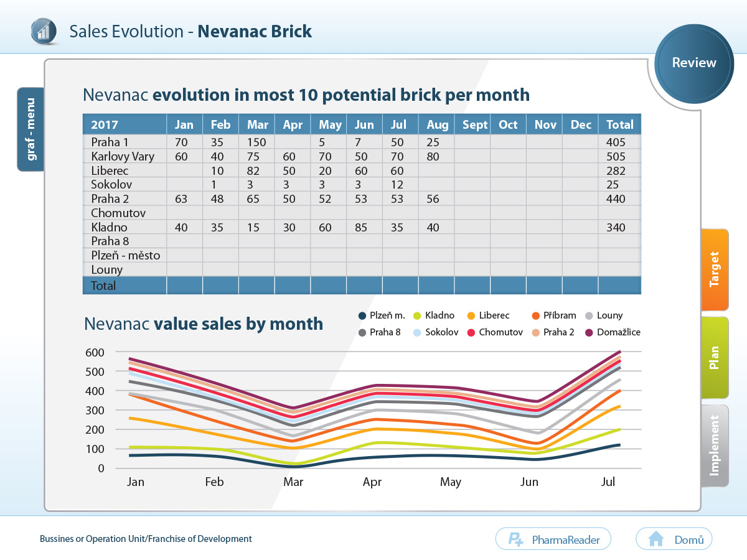Viewport: 747px width, 560px height.
Task: Select the Dec column header
Action: 581,124
